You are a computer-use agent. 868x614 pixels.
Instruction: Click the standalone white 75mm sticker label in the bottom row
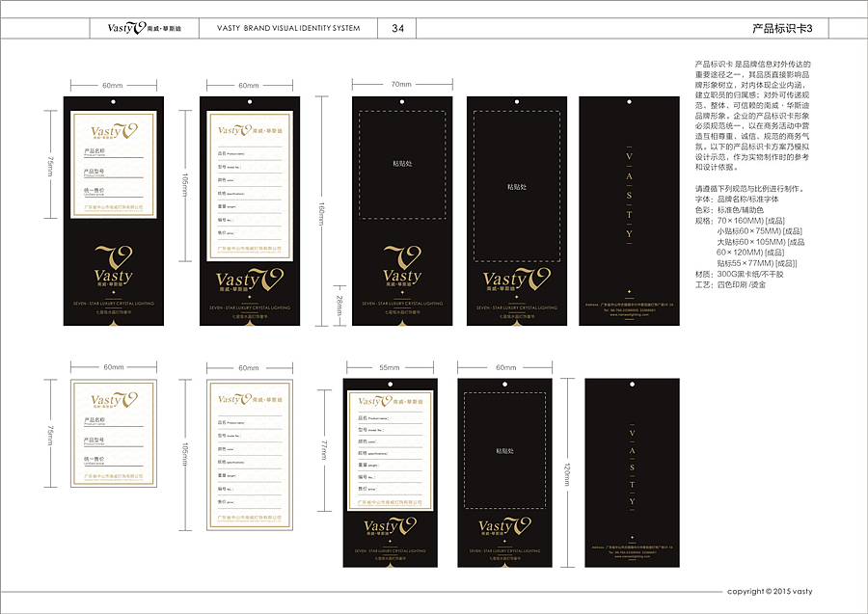pyautogui.click(x=114, y=433)
